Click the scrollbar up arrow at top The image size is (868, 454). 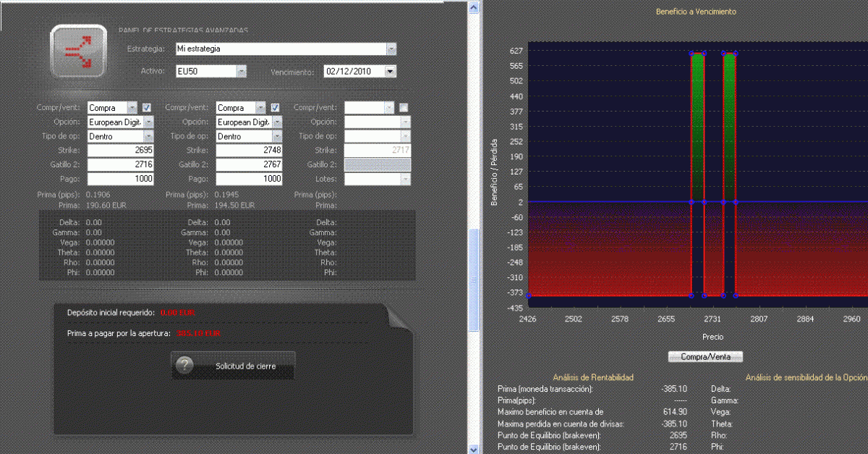[x=474, y=8]
